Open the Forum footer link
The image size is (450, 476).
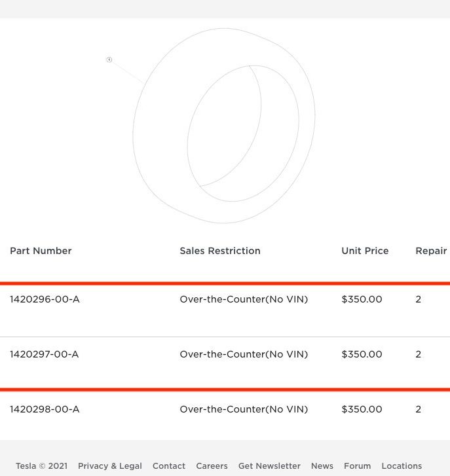click(358, 466)
